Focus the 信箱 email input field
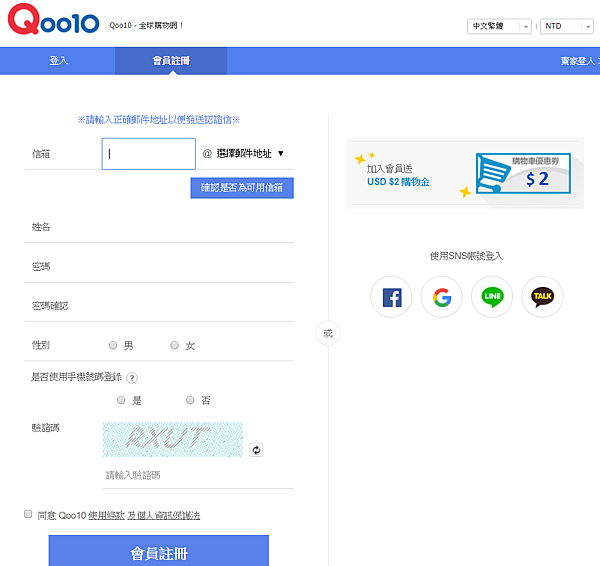600x566 pixels. coord(149,154)
